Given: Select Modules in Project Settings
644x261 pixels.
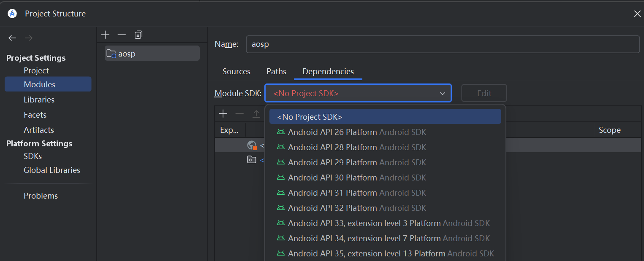Looking at the screenshot, I should [48, 84].
